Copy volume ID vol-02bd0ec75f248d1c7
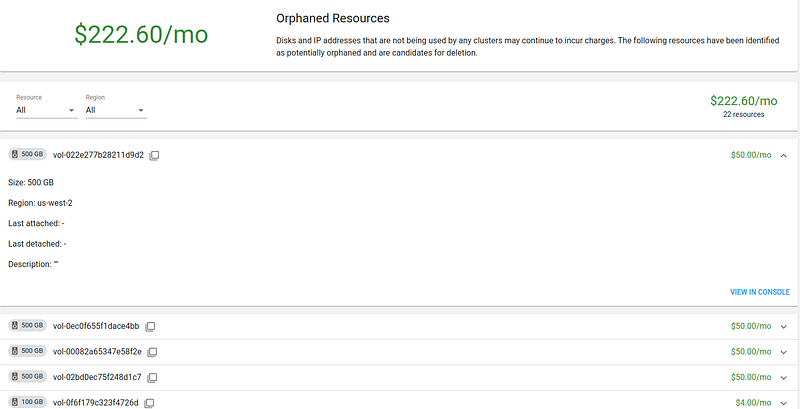 click(x=152, y=378)
